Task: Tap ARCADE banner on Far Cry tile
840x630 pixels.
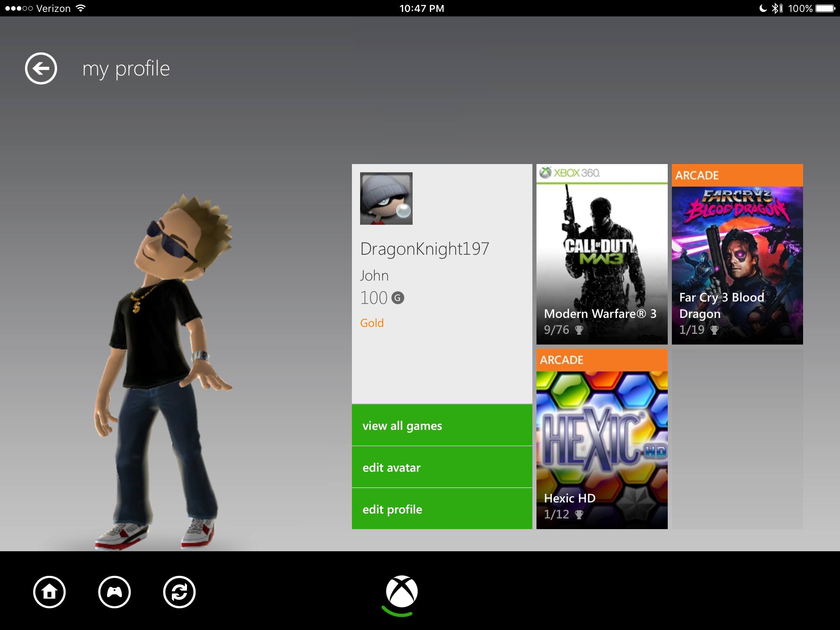Action: pos(737,176)
